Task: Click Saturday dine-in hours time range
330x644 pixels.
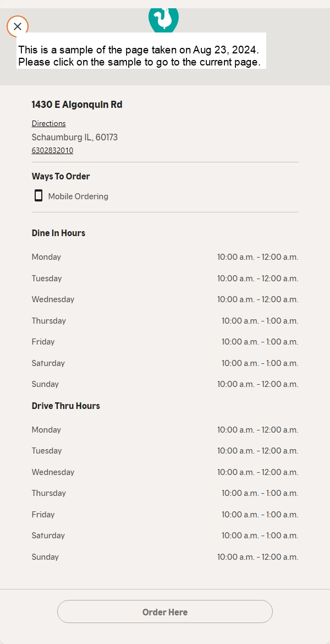Action: click(260, 363)
